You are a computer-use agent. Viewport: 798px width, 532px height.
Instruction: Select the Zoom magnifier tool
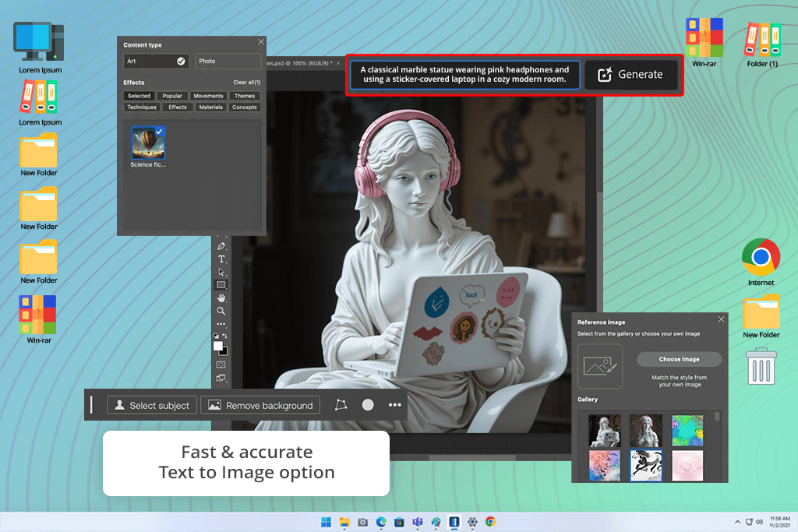pos(221,311)
